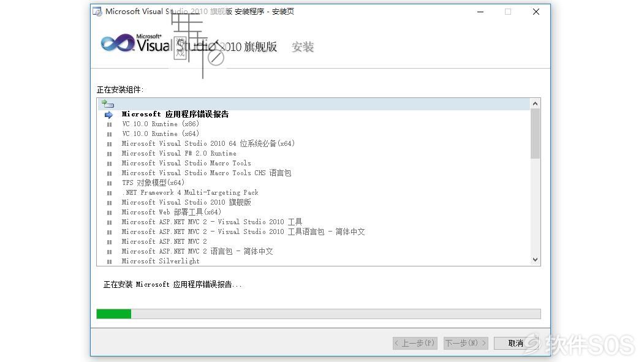Click pending icon beside Microsoft ASP.NET MVC 2

[109, 242]
